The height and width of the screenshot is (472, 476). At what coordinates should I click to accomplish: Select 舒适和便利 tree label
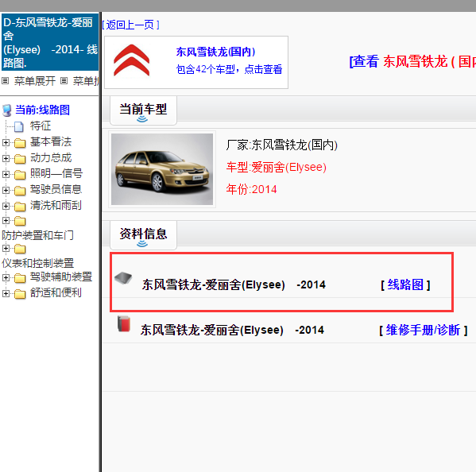56,292
